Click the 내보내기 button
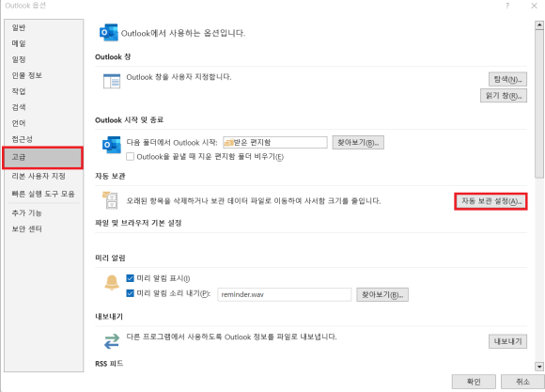Screen dimensions: 545x392 507,341
